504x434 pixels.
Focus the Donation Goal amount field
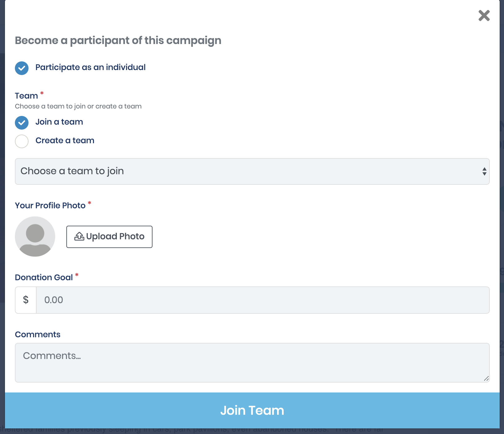coord(263,300)
